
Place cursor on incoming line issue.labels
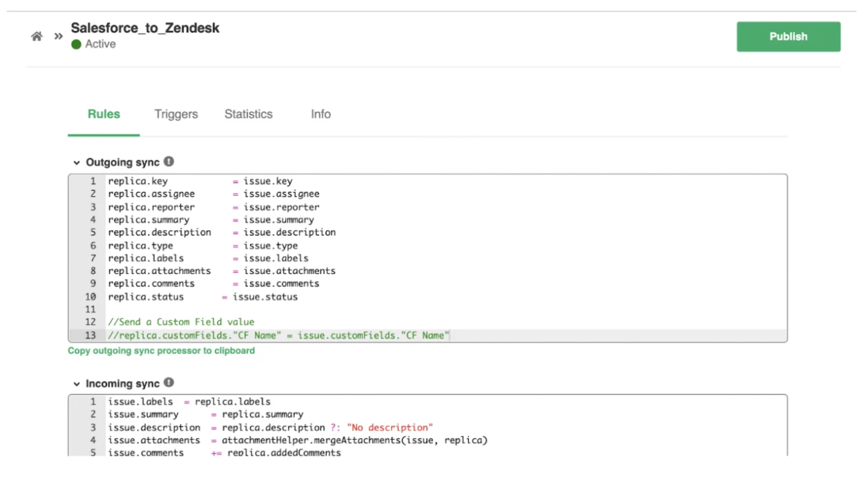click(189, 402)
